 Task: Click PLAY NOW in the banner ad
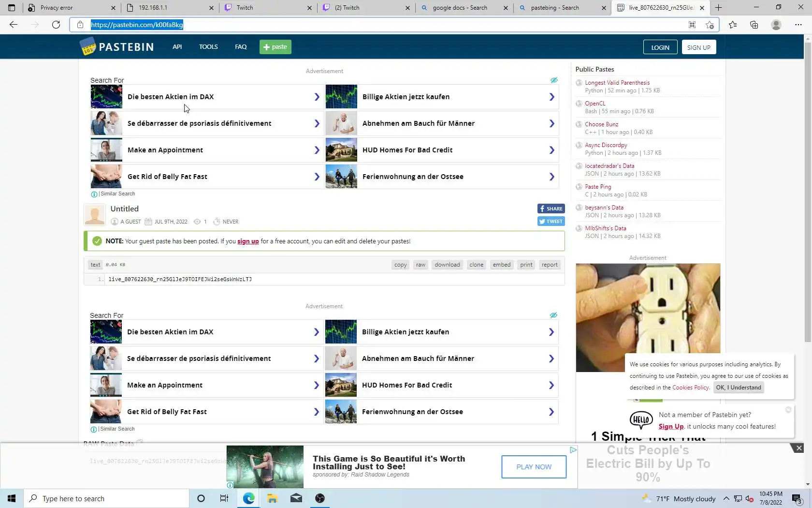pyautogui.click(x=534, y=467)
